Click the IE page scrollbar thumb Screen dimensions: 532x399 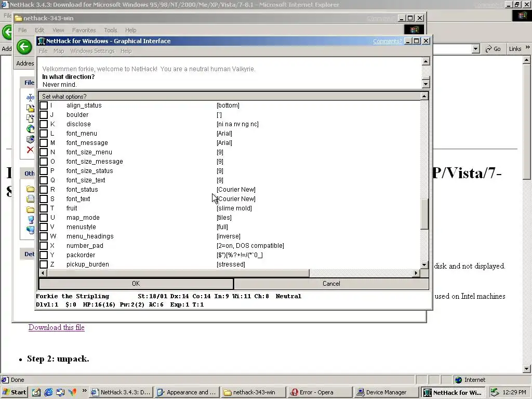(527, 122)
